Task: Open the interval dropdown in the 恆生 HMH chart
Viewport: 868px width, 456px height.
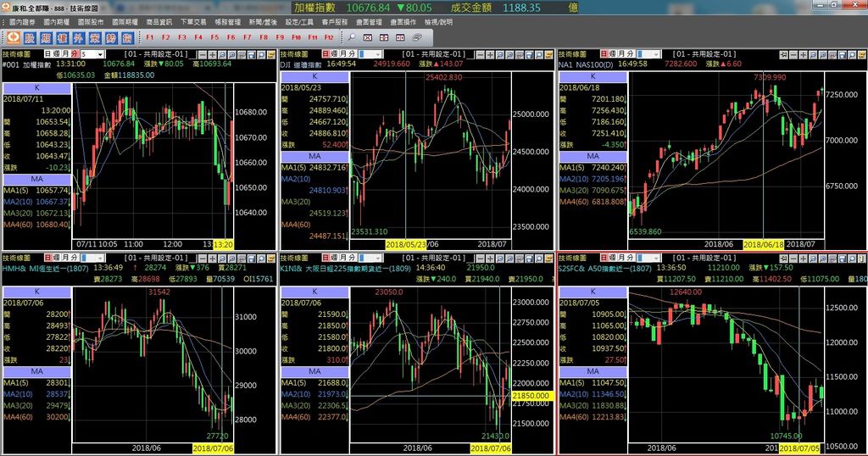Action: pos(100,258)
